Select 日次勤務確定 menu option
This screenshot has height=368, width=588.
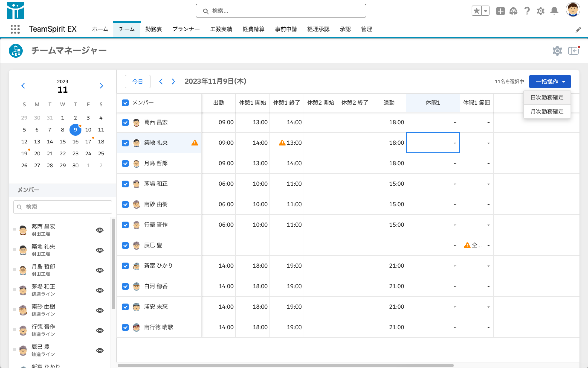coord(547,98)
